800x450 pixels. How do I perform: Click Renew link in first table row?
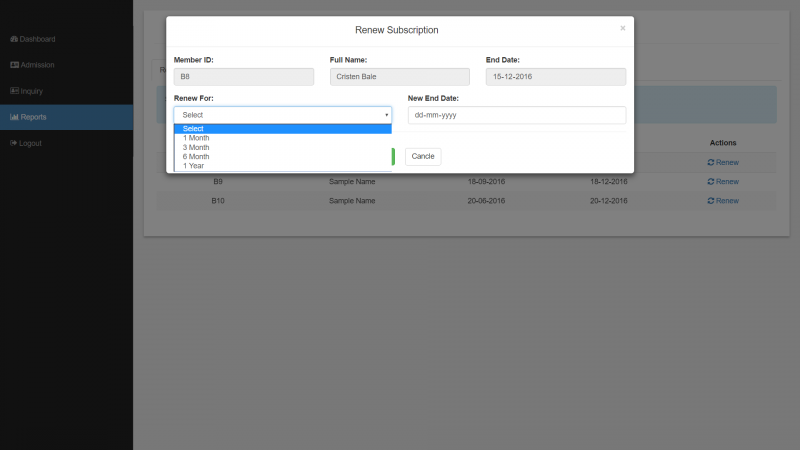point(723,162)
